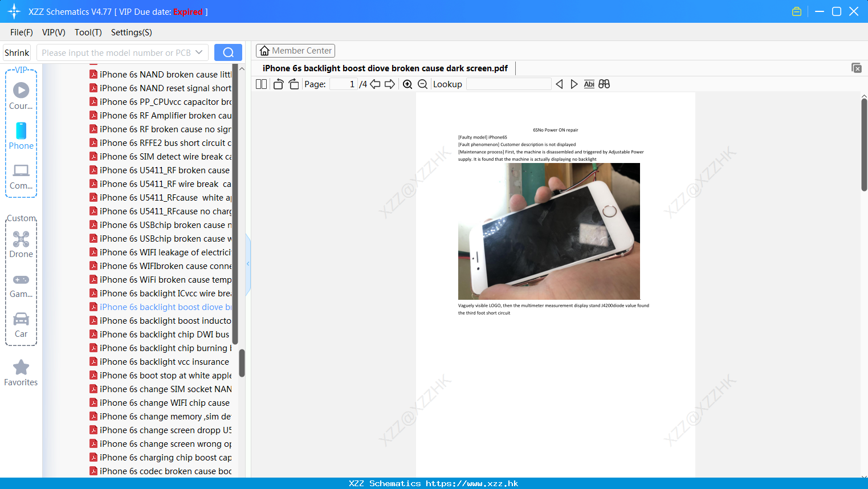Open iPhone 6s boot stop at white apple
The width and height of the screenshot is (868, 489).
pos(161,376)
